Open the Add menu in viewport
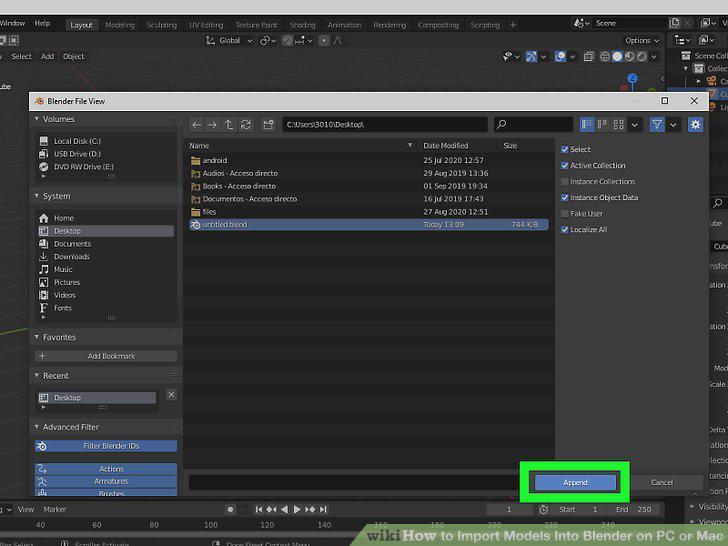 pos(47,57)
